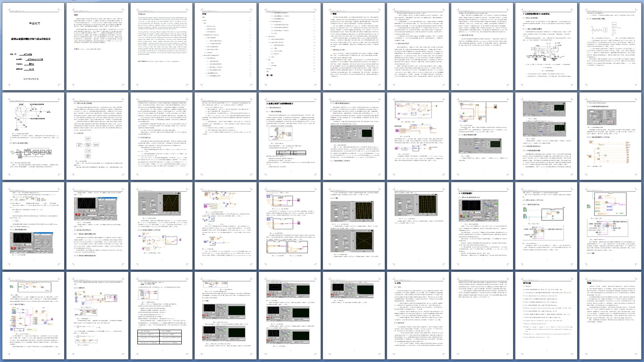Click the English Abstract page thumbnail
644x362 pixels.
pyautogui.click(x=161, y=46)
